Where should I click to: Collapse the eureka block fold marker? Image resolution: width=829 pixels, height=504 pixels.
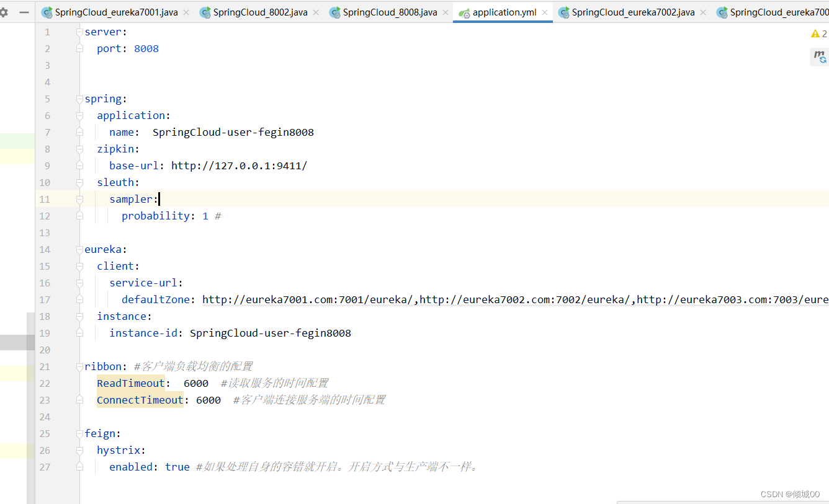click(79, 249)
